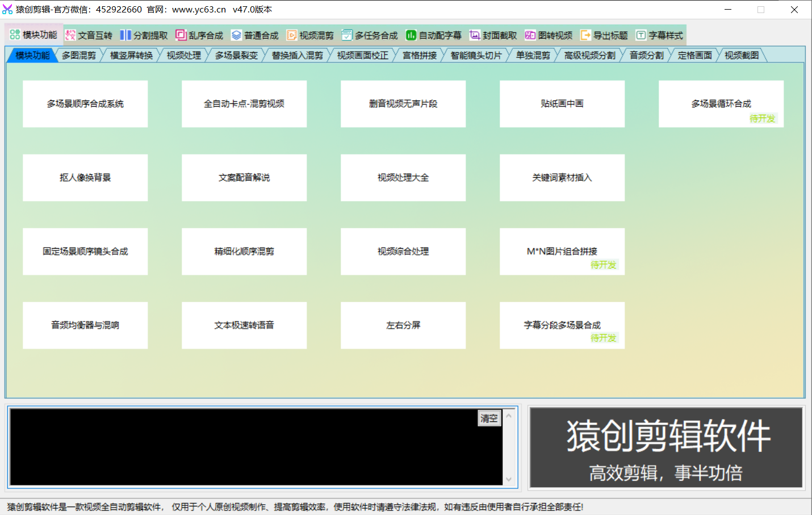Open the 乱序合成 toolbar icon
Screen dimensions: 812x515
[181, 35]
